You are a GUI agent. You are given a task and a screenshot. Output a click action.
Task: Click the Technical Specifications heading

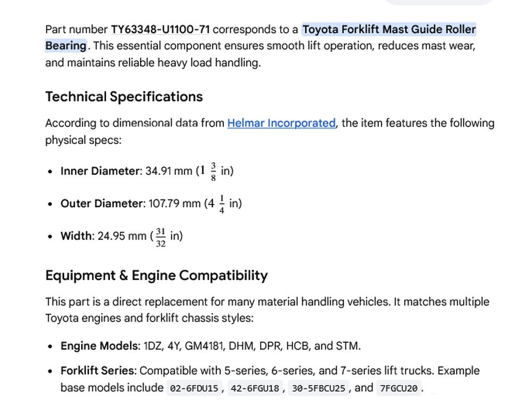click(124, 97)
